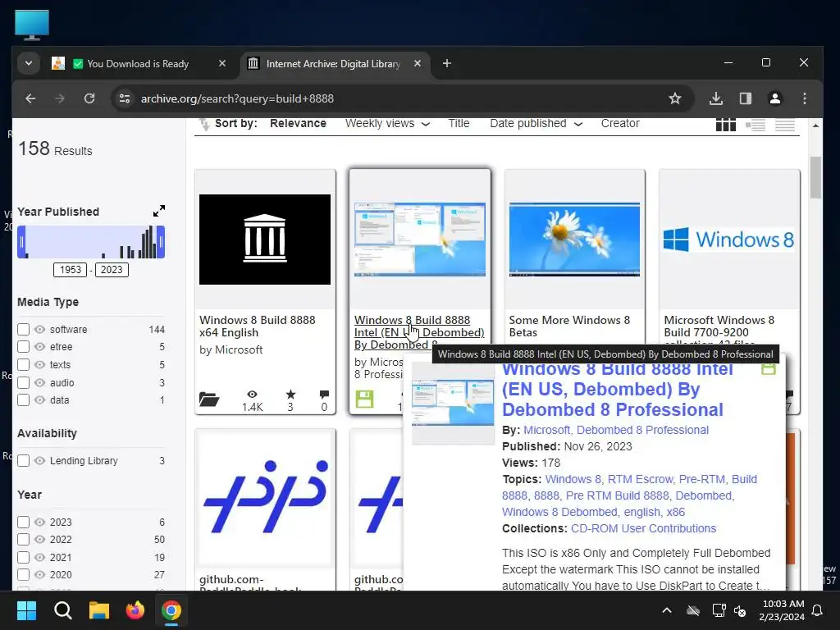Viewport: 840px width, 630px height.
Task: Select Internet Archive: Digital Library tab
Action: [x=335, y=64]
